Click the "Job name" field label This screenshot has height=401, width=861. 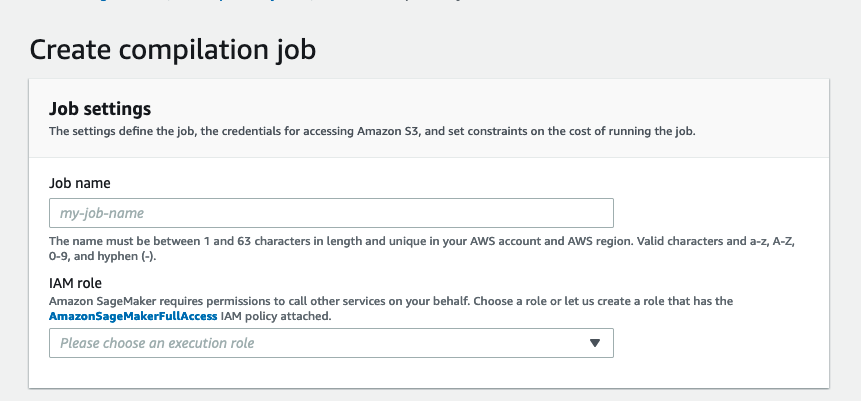pos(79,183)
